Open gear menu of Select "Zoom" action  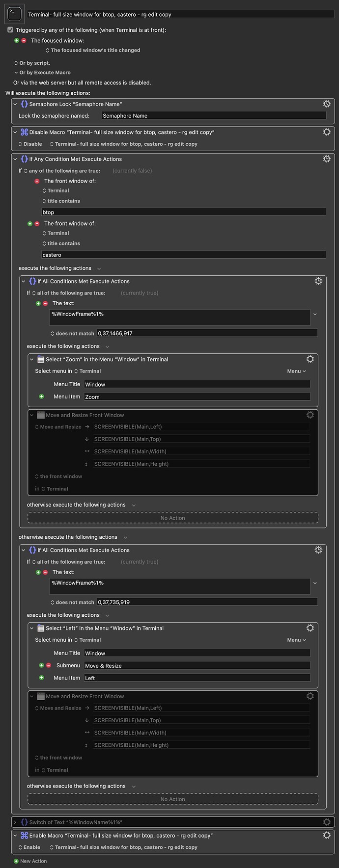(x=310, y=359)
